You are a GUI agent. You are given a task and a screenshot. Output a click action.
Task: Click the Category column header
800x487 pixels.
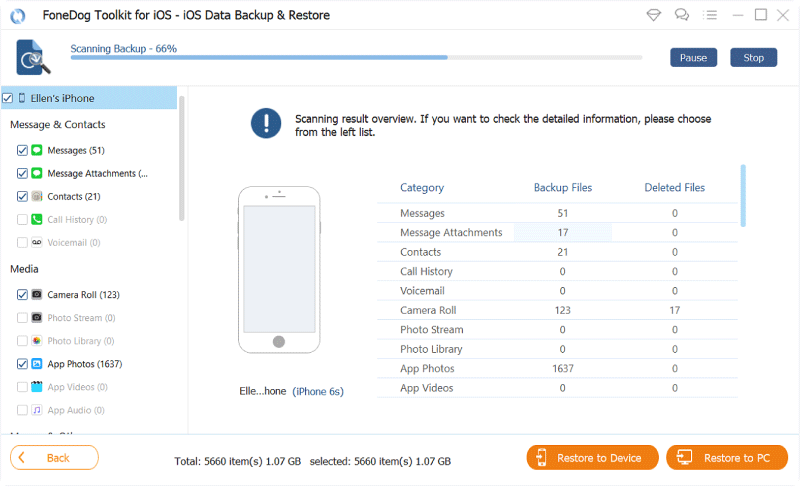click(x=422, y=188)
